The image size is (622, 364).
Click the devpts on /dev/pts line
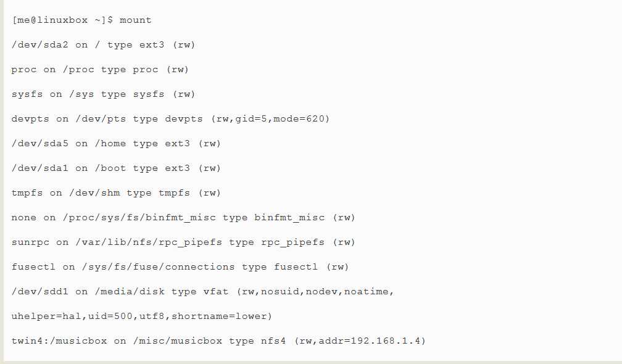tap(170, 119)
